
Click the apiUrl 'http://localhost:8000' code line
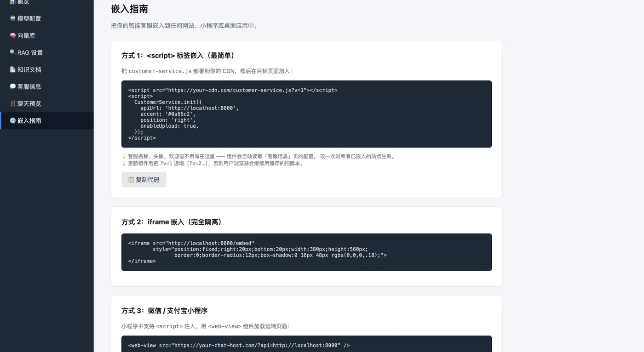pyautogui.click(x=190, y=108)
